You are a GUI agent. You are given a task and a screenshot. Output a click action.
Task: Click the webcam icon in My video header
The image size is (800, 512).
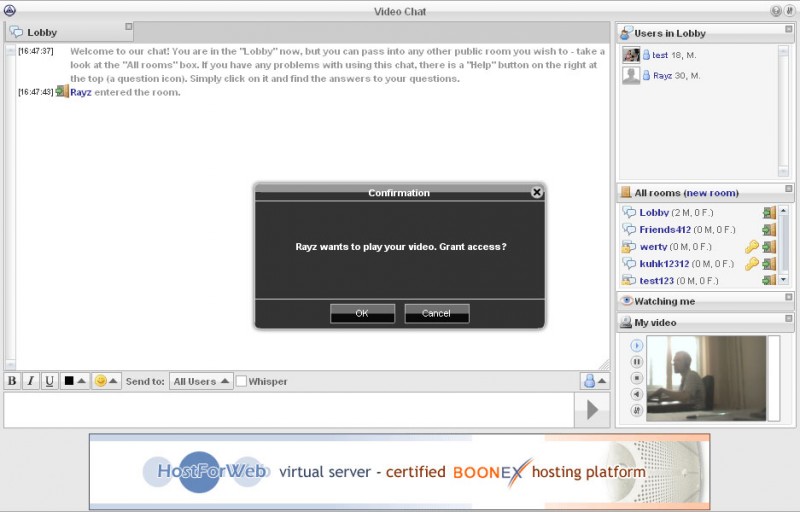[626, 322]
